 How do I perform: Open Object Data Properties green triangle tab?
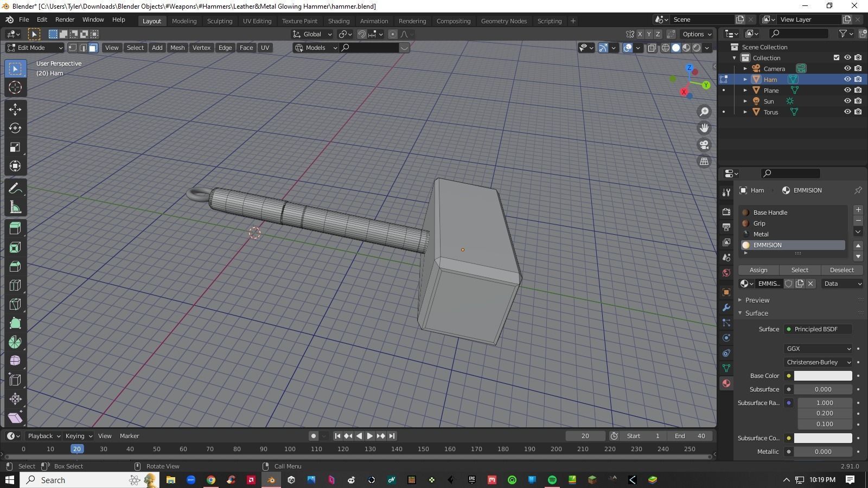click(726, 368)
